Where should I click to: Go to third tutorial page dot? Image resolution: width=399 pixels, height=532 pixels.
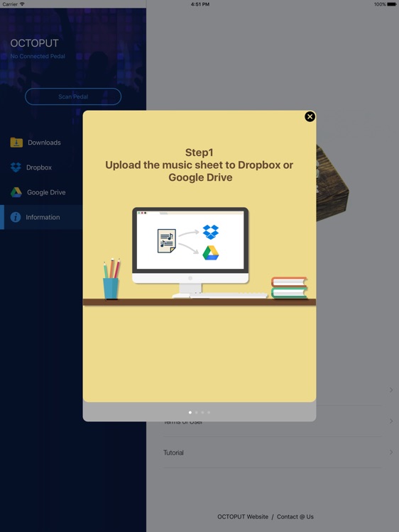203,413
